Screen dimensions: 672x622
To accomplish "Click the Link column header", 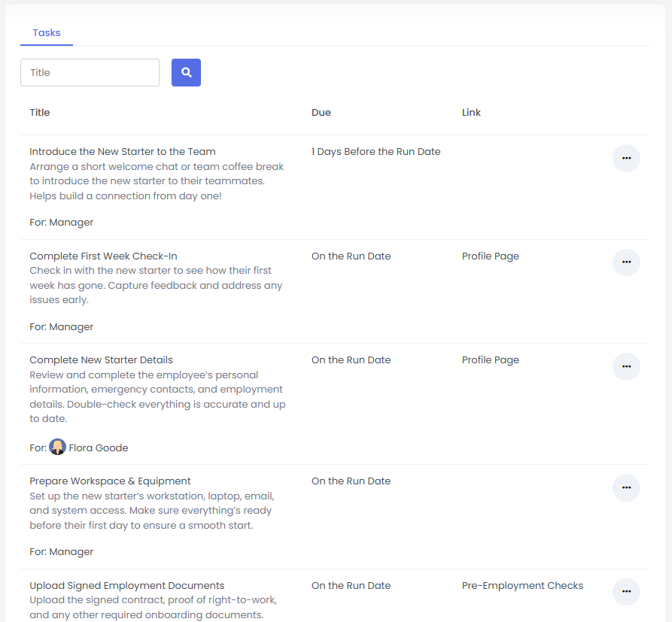I will (471, 112).
